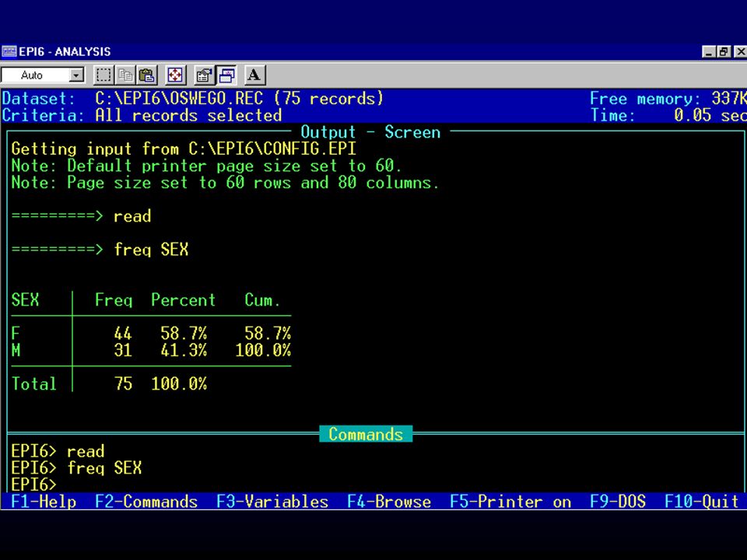Click the Free memory 337K readout
This screenshot has height=560, width=747.
click(668, 98)
